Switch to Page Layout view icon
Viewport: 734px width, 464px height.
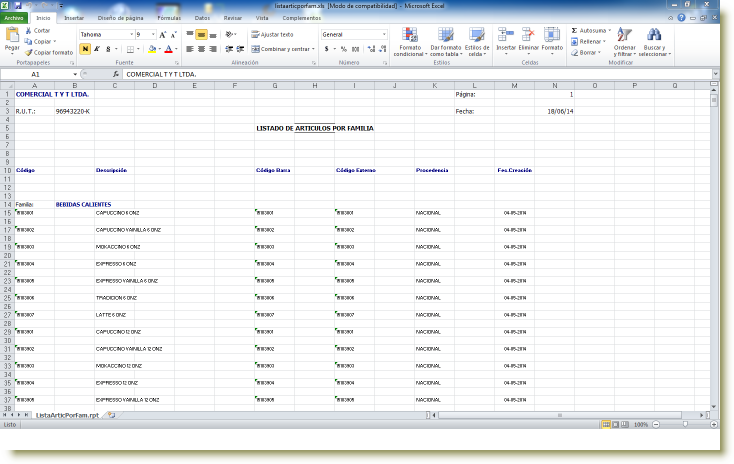pos(616,425)
